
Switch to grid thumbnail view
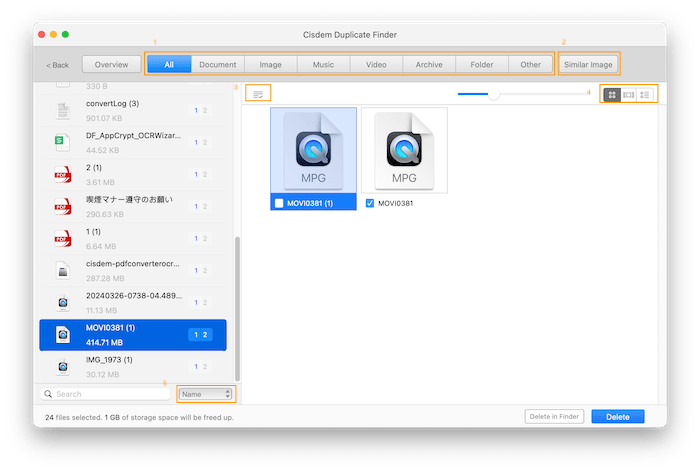pos(612,94)
